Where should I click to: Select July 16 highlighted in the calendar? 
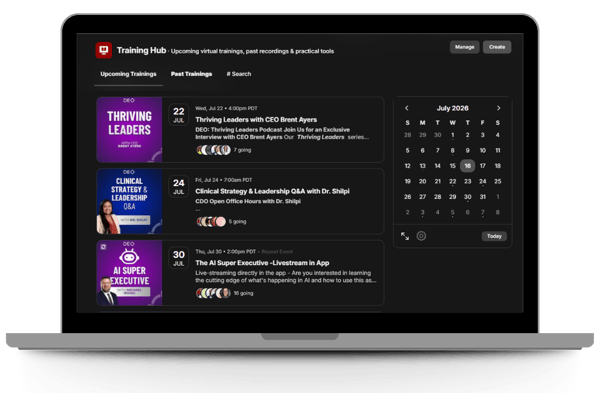(x=468, y=166)
